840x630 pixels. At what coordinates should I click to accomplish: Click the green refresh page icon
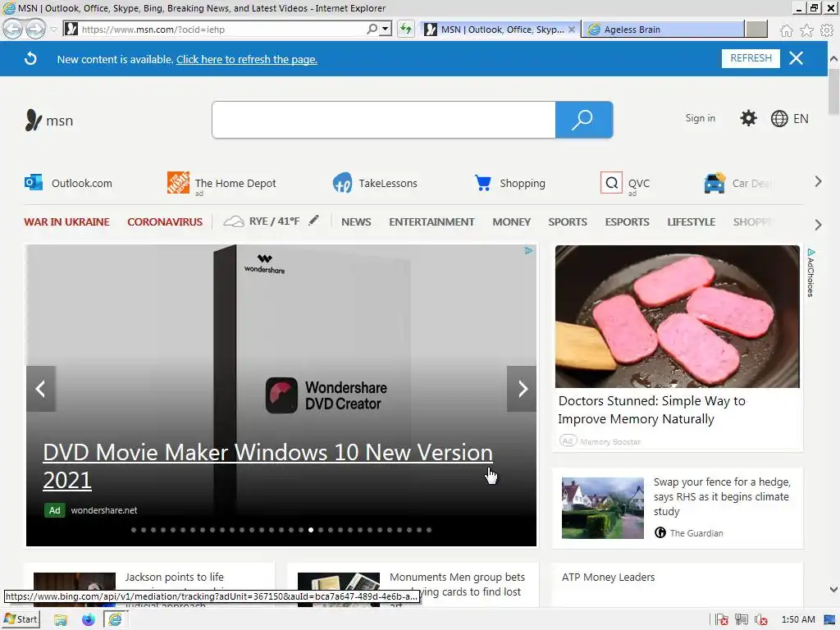[406, 29]
